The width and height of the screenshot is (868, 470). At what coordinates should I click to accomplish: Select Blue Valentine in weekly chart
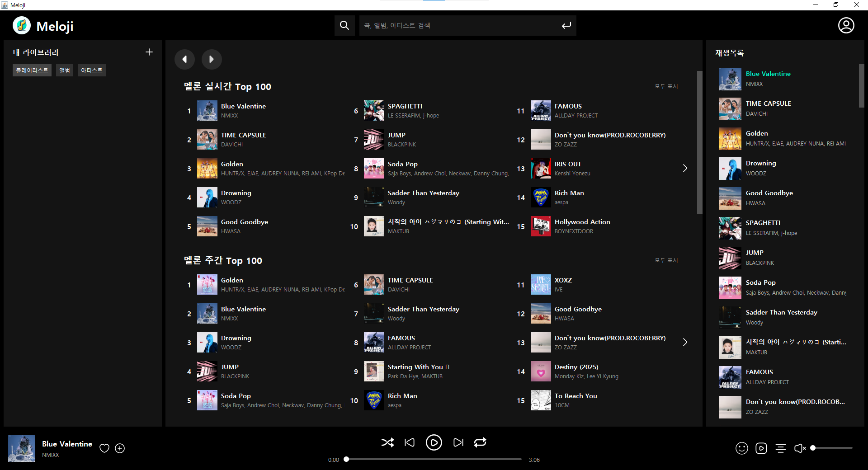(243, 309)
